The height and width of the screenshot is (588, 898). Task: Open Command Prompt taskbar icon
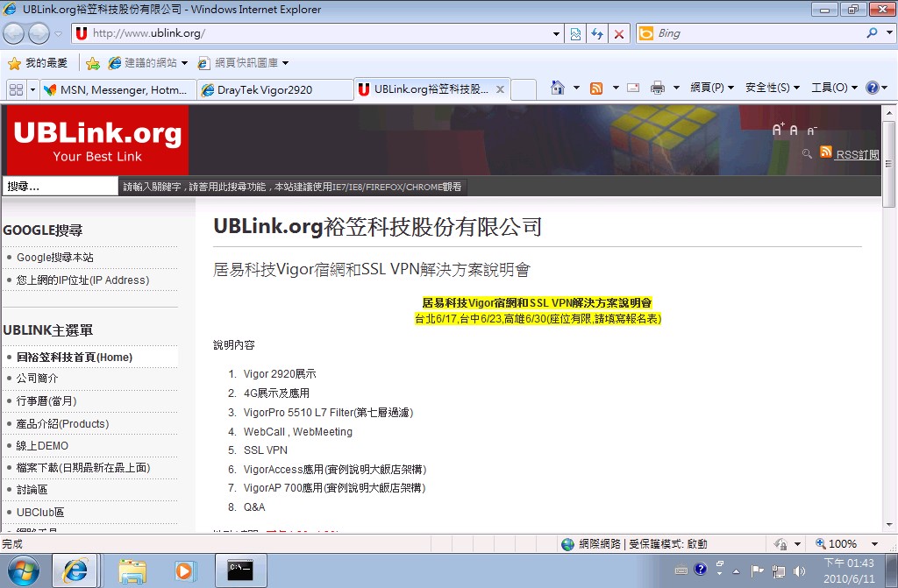[240, 570]
